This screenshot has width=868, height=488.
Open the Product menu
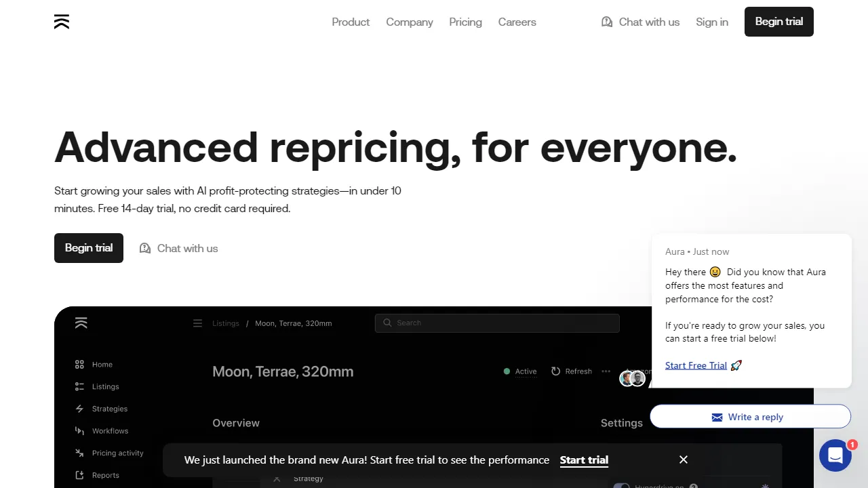point(351,22)
